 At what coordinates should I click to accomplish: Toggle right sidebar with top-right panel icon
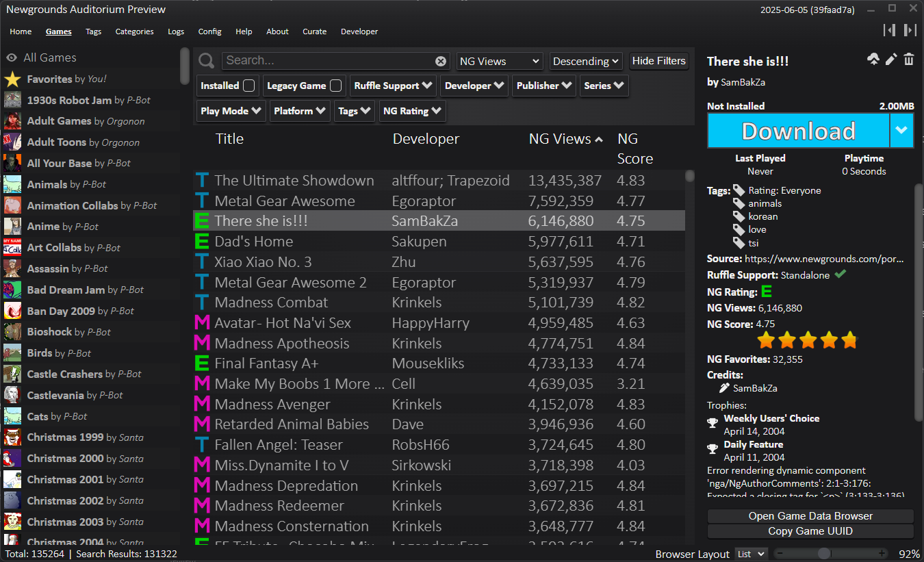910,30
